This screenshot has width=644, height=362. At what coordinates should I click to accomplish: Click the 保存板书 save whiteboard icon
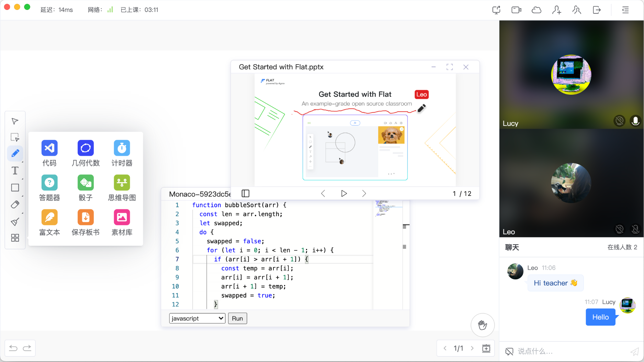(86, 218)
